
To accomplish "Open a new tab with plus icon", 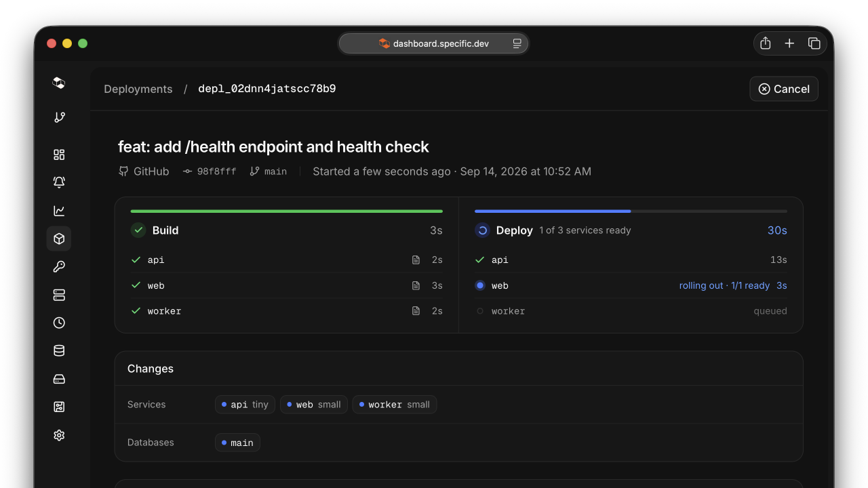I will [789, 43].
